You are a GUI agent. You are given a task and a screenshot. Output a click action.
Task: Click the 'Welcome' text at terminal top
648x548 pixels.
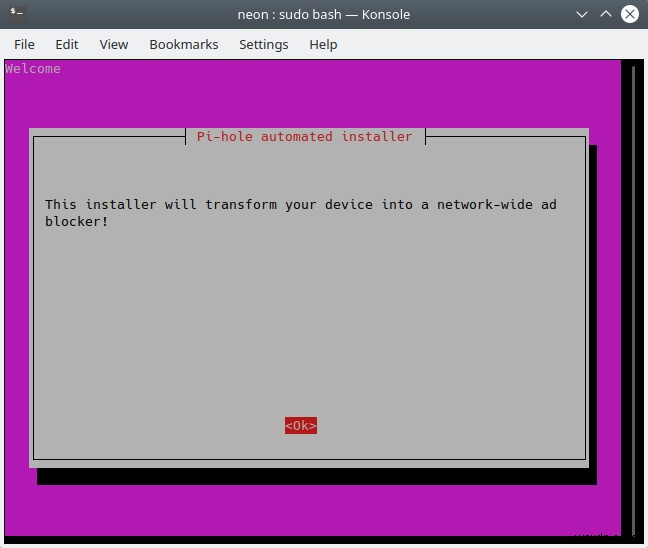(33, 69)
